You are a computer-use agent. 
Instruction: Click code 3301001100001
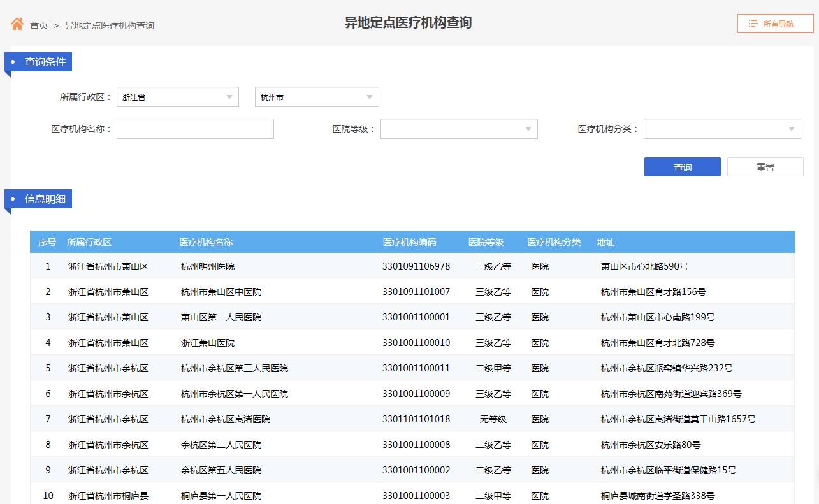coord(416,317)
